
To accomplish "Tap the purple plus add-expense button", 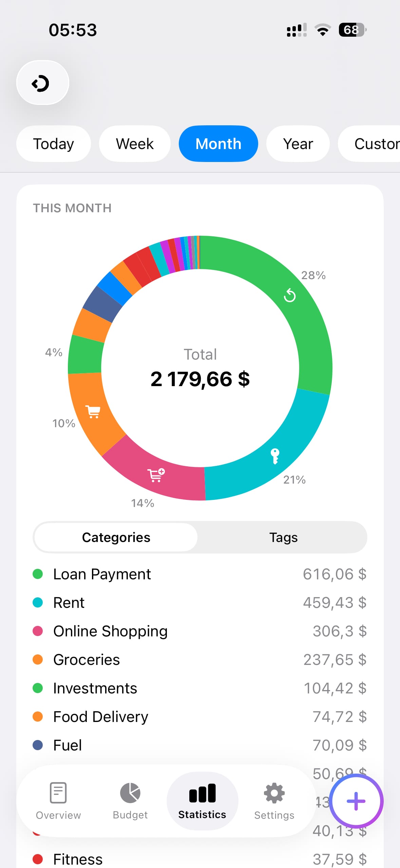I will (356, 801).
